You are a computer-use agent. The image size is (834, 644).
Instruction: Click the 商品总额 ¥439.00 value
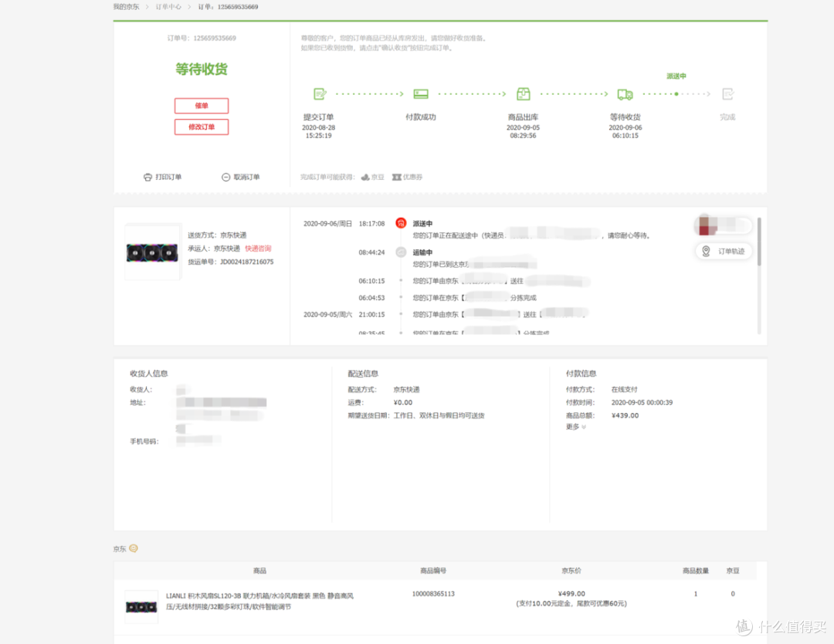point(625,415)
